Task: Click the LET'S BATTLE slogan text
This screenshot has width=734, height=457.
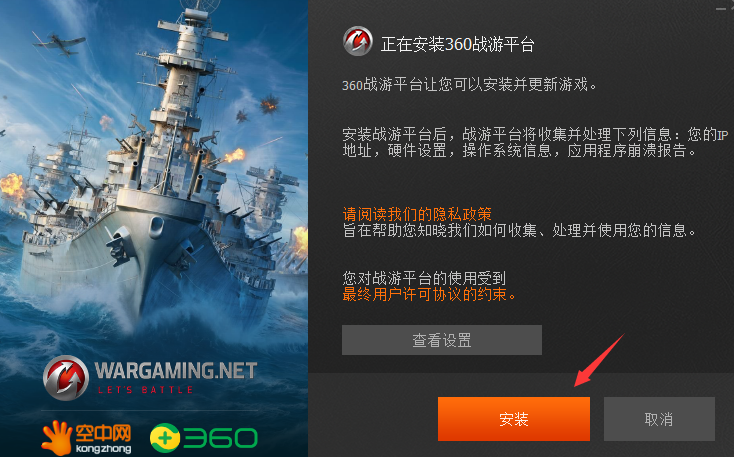Action: pyautogui.click(x=145, y=390)
